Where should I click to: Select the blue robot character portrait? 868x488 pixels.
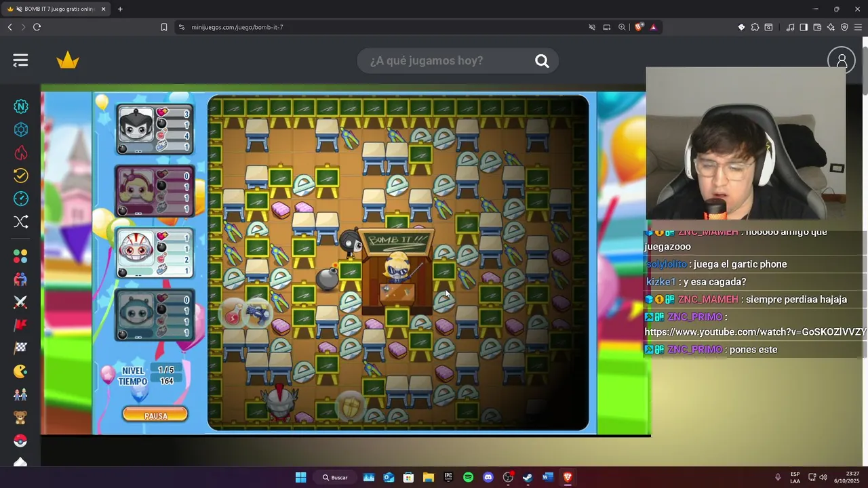pos(155,315)
